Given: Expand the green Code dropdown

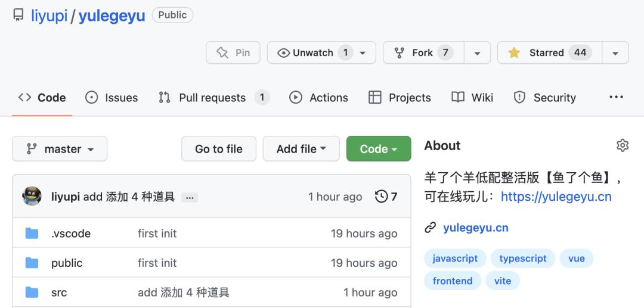Looking at the screenshot, I should point(378,149).
